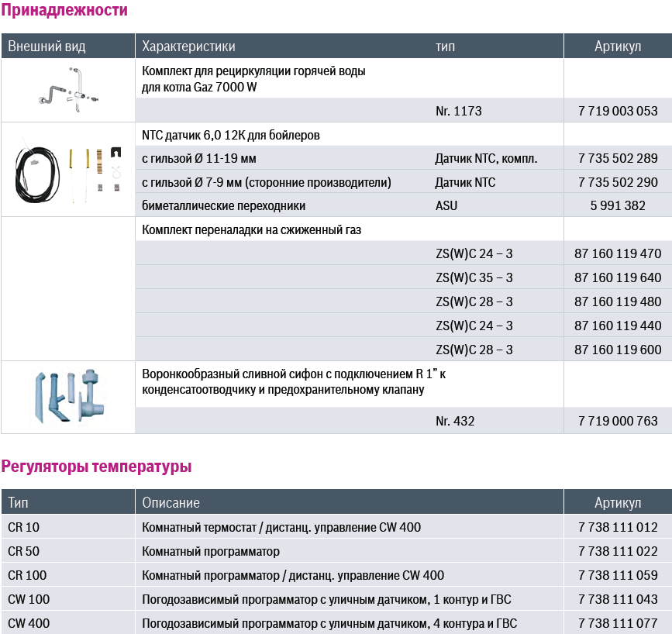
Task: Select article number 7 738 111 059
Action: point(618,575)
